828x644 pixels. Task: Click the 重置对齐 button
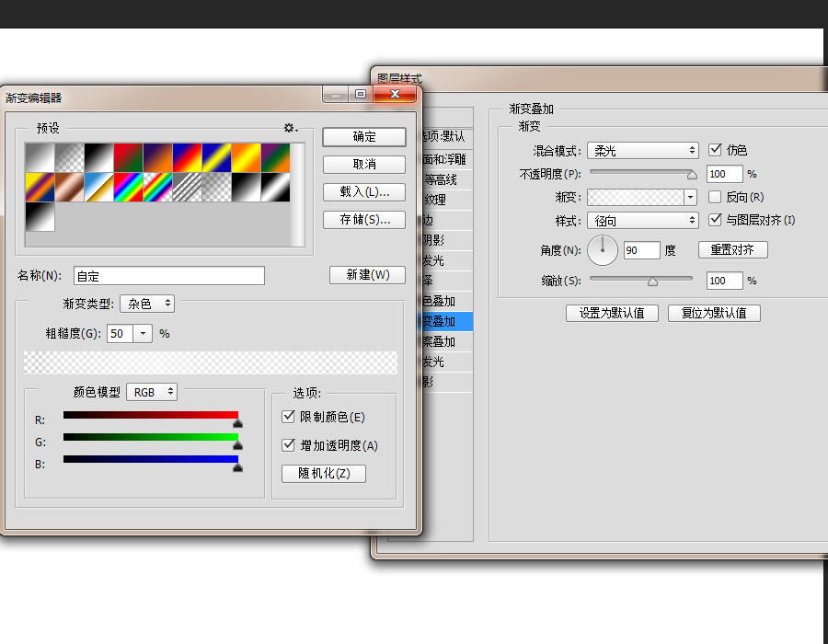point(733,249)
